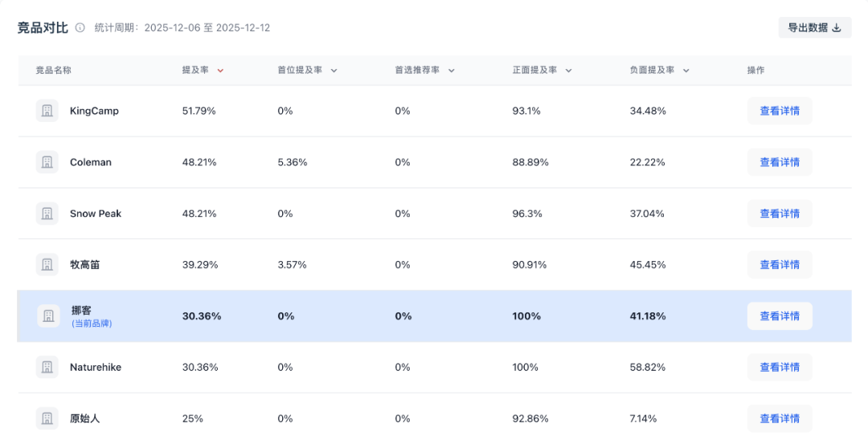Click the 7.14% negative rate cell
The height and width of the screenshot is (448, 868).
[x=643, y=418]
